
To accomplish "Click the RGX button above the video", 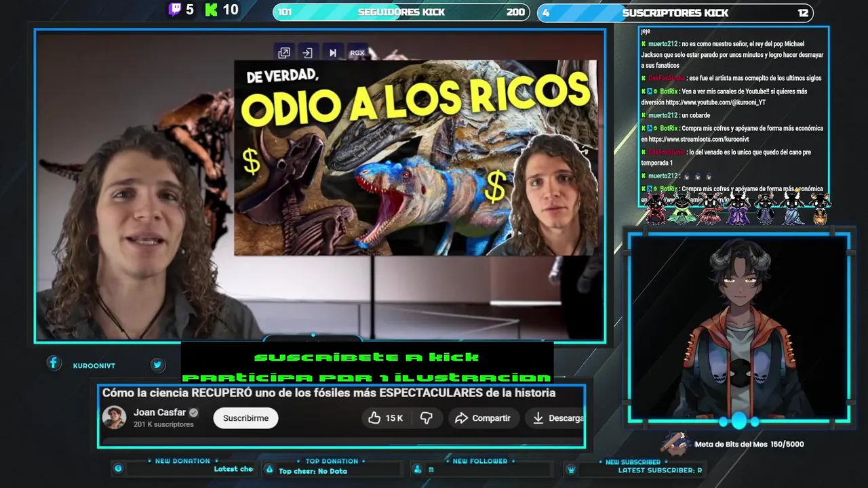I will [x=357, y=53].
